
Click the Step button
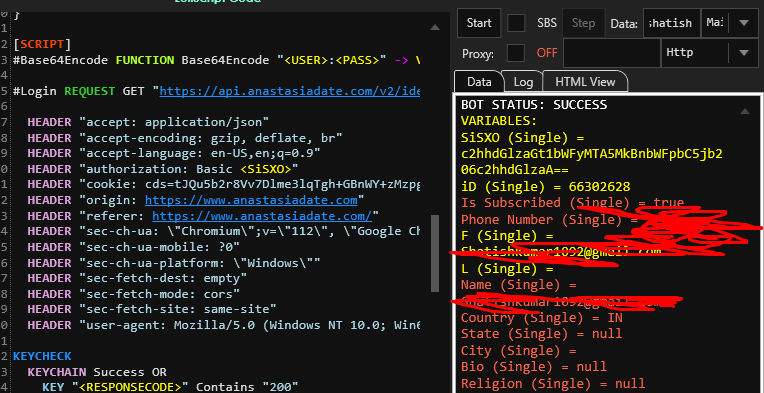pos(583,23)
